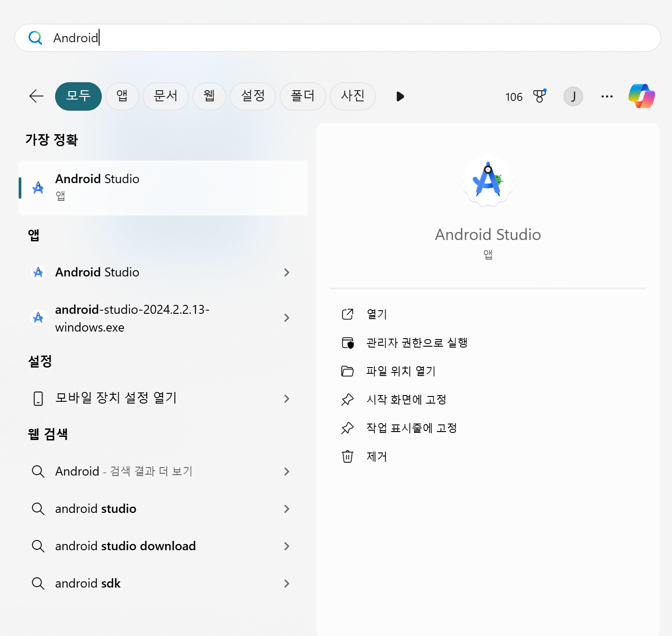Expand chevron for 모바일 장치 설정 열기

[x=287, y=399]
